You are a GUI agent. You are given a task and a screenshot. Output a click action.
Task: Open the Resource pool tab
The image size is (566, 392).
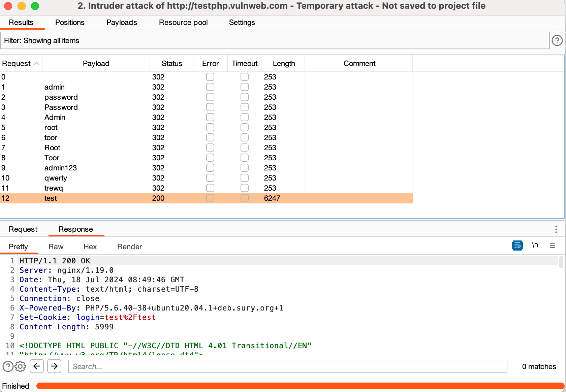click(183, 23)
